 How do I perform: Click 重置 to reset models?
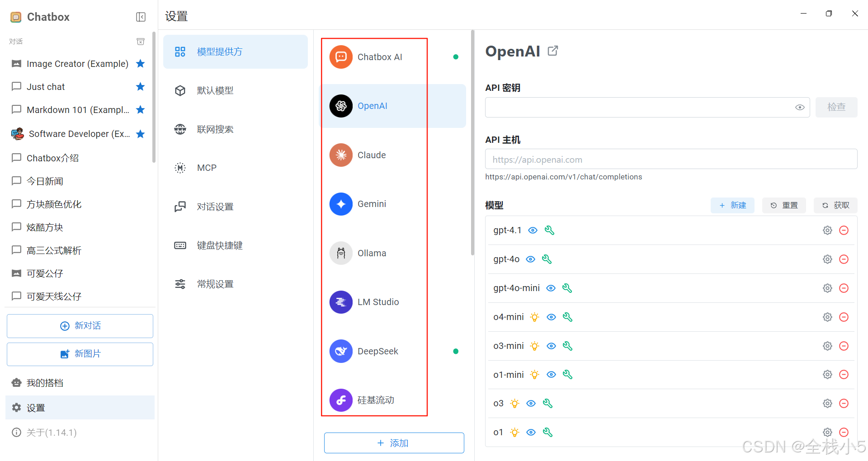(x=784, y=205)
